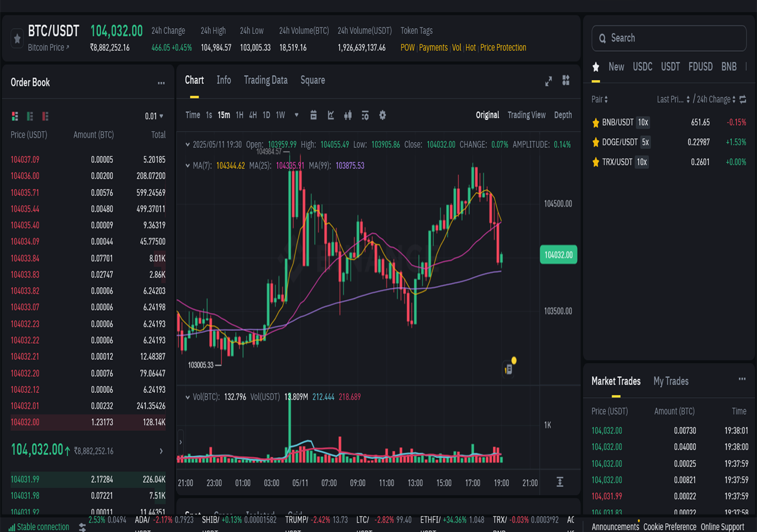Expand more time intervals dropdown arrow

(296, 115)
